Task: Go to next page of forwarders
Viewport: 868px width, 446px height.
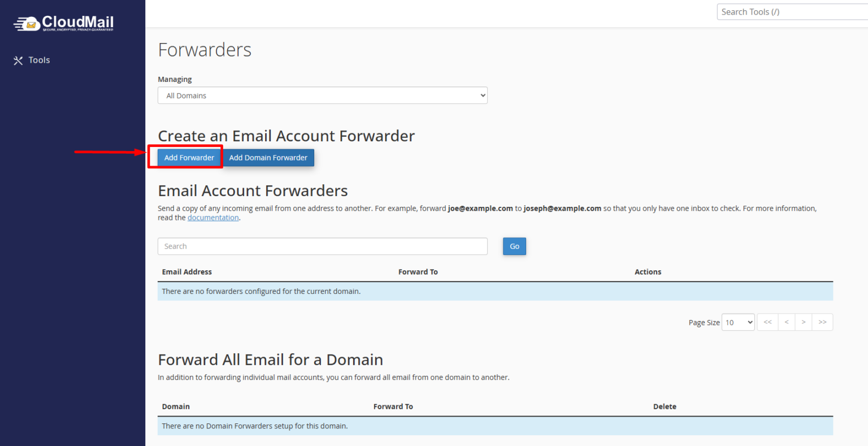Action: tap(803, 322)
